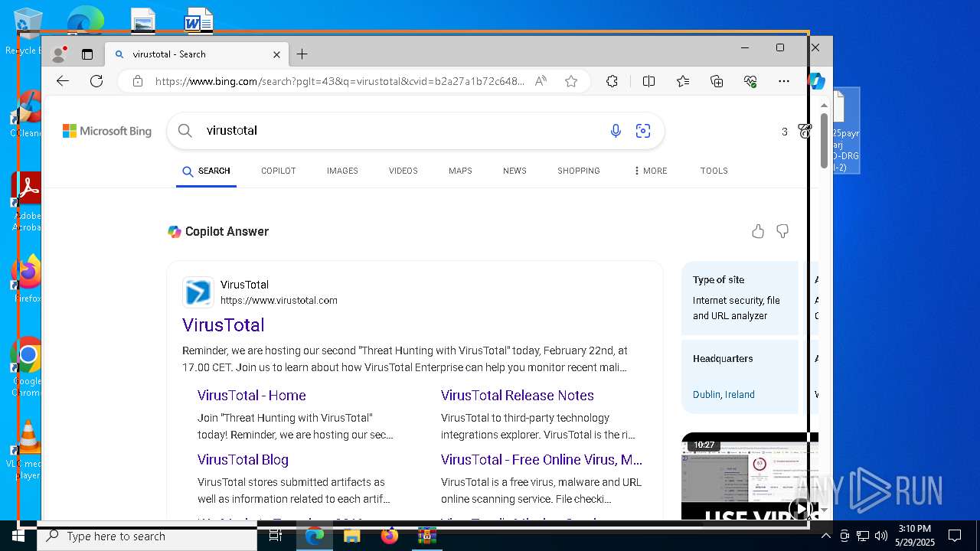
Task: Select the Adobe Acrobat desktop shortcut
Action: coord(28,202)
